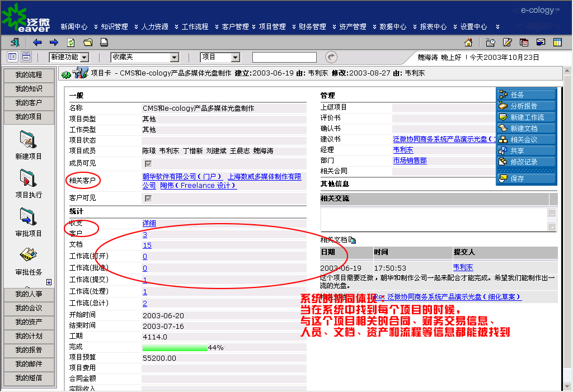Click the print icon in toolbar
This screenshot has height=392, width=573.
pos(104,42)
